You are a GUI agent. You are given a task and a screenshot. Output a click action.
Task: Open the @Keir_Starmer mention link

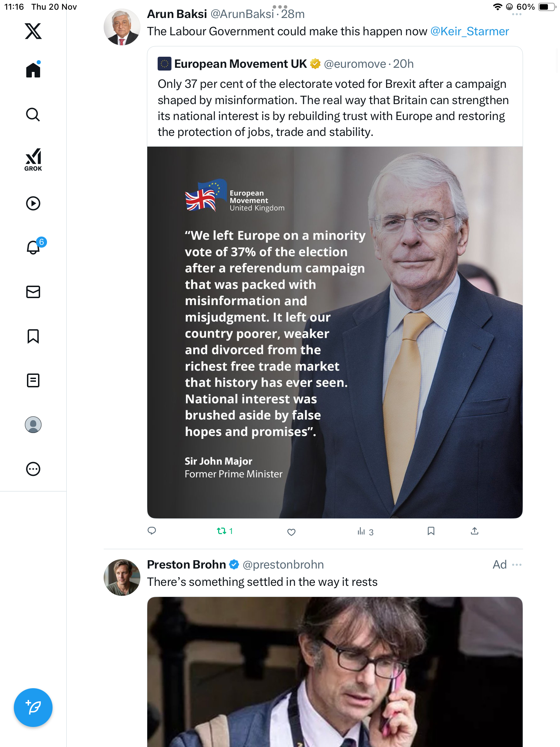(469, 31)
